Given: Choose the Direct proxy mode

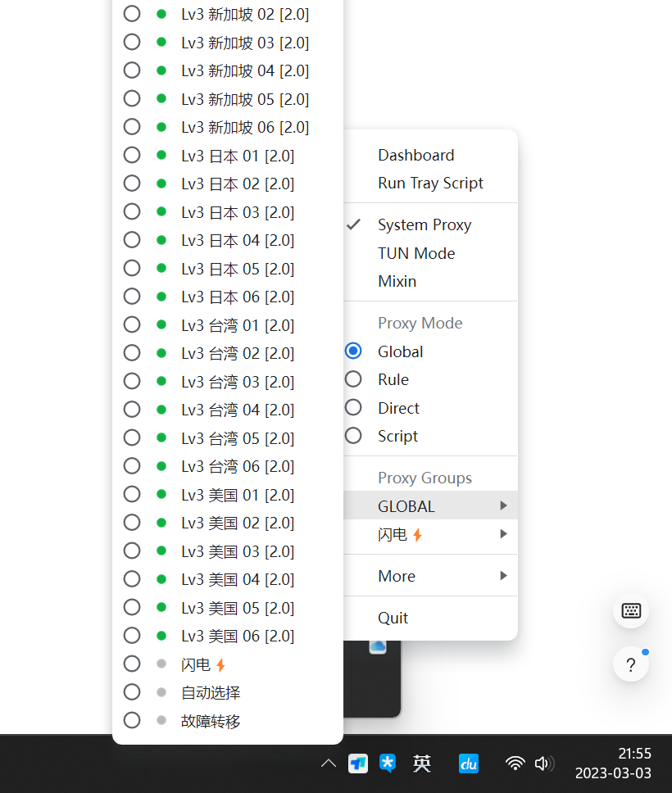Looking at the screenshot, I should tap(430, 408).
